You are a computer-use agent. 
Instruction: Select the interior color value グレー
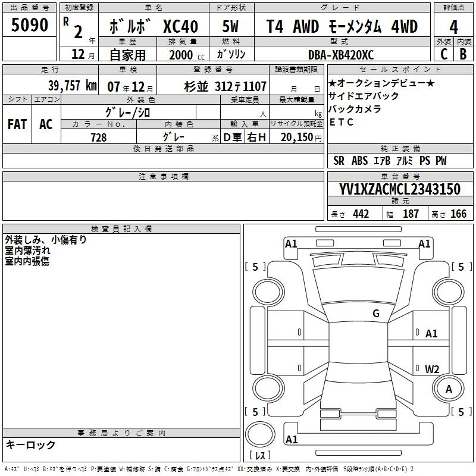coord(174,137)
